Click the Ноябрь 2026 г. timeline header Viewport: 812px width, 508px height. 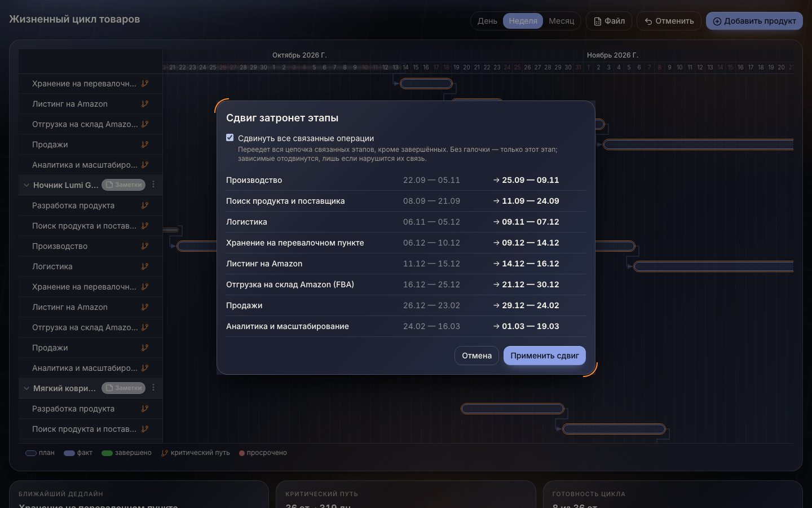point(612,55)
